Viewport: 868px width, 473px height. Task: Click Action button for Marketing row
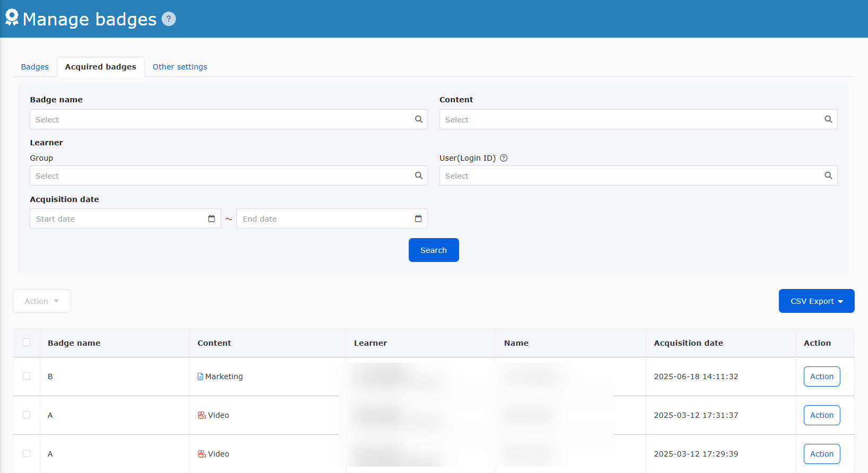point(821,376)
